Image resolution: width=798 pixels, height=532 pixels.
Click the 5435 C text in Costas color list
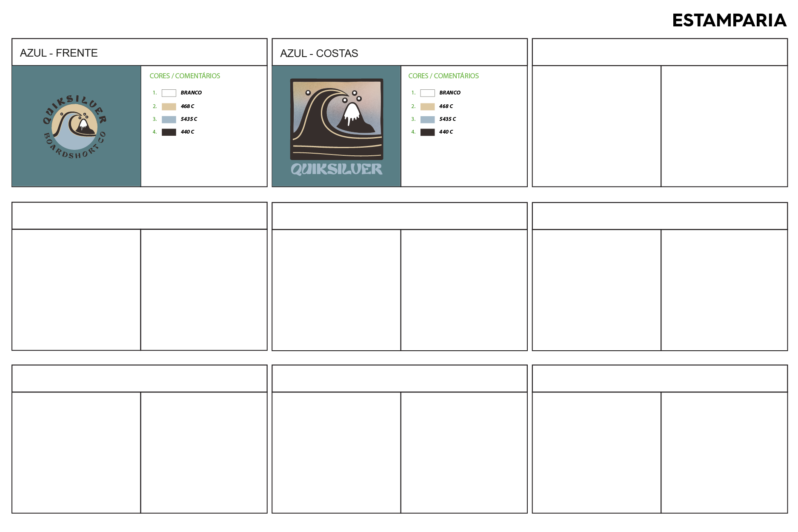click(448, 119)
